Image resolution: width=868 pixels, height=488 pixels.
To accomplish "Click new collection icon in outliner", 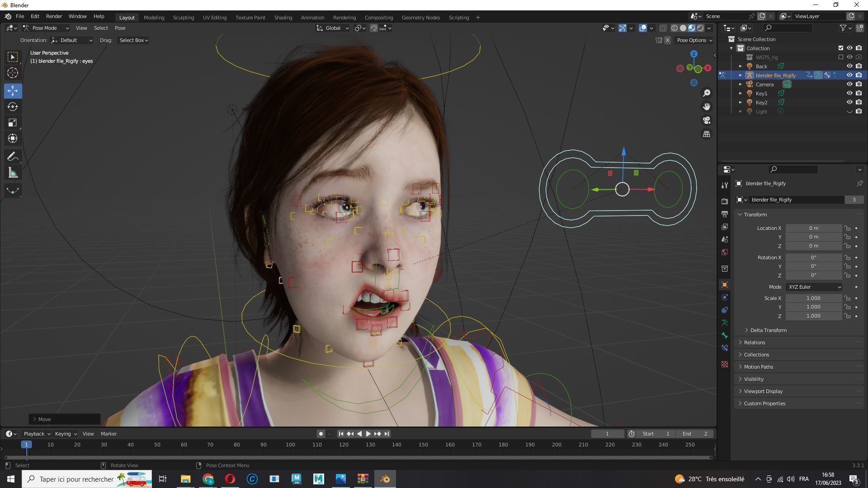I will pos(859,28).
